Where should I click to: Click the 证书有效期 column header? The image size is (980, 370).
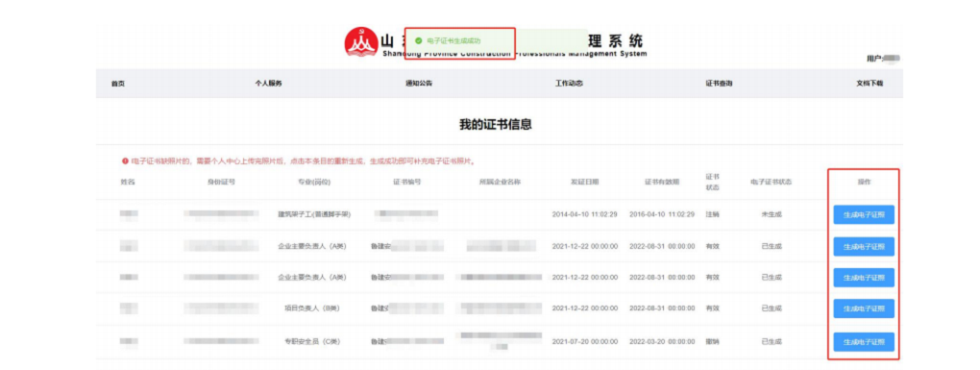[662, 182]
